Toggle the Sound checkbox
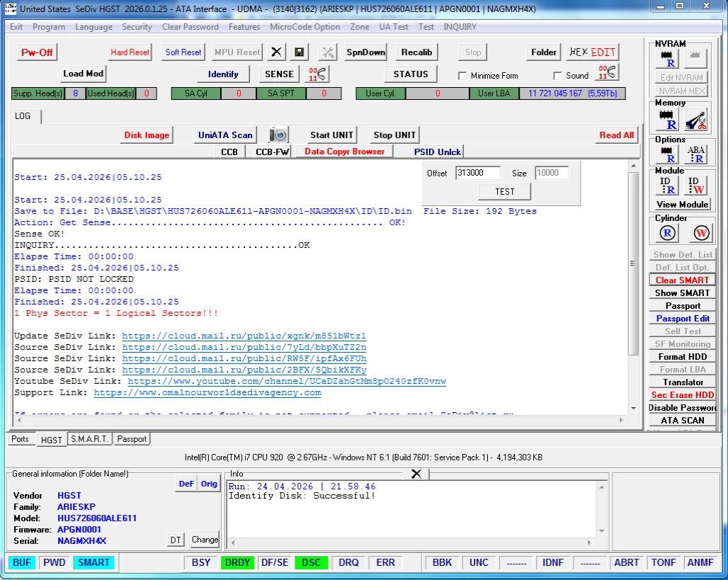Viewport: 728px width, 580px height. (x=557, y=76)
